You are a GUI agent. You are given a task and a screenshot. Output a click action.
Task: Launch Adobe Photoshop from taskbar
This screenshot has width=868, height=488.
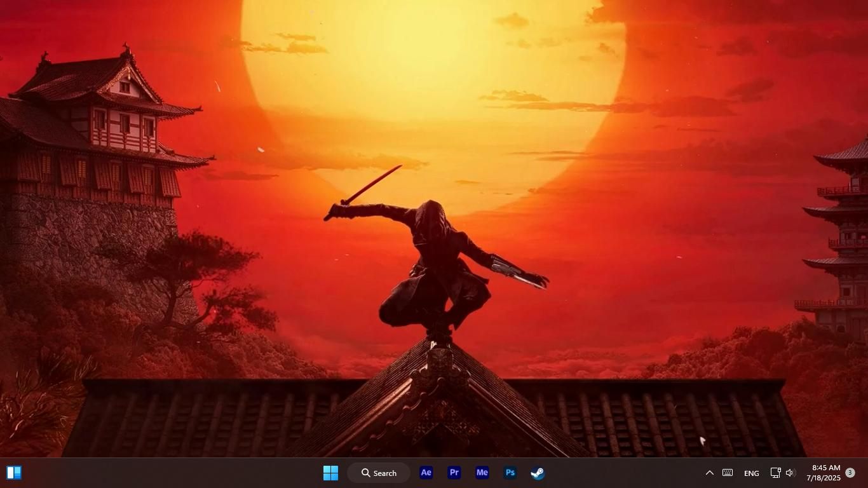510,473
